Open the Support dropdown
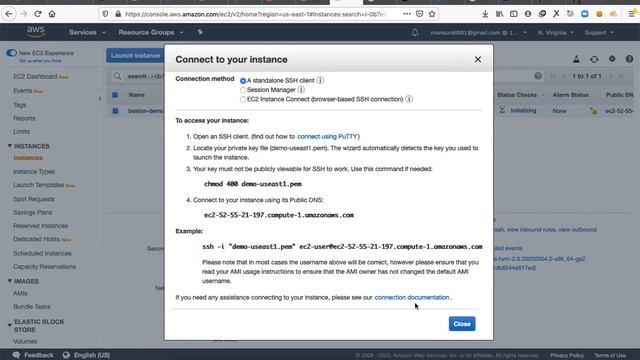Screen dimensions: 640x360 coord(599,33)
